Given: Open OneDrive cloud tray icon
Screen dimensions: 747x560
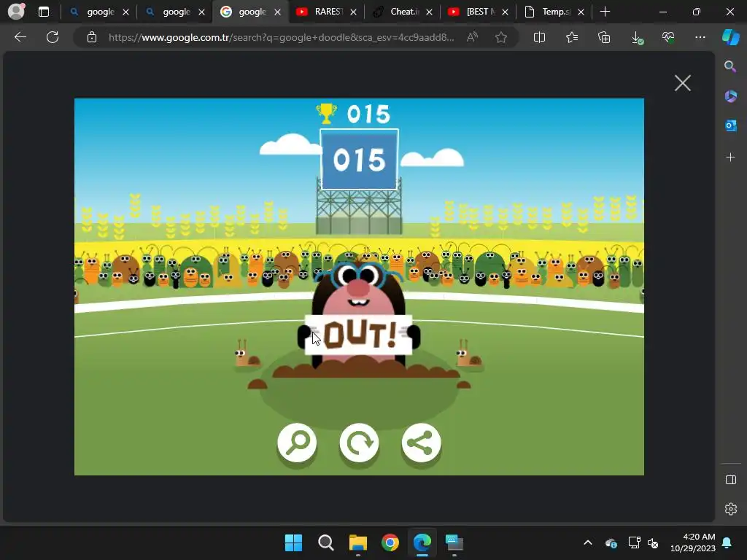Looking at the screenshot, I should click(x=611, y=542).
